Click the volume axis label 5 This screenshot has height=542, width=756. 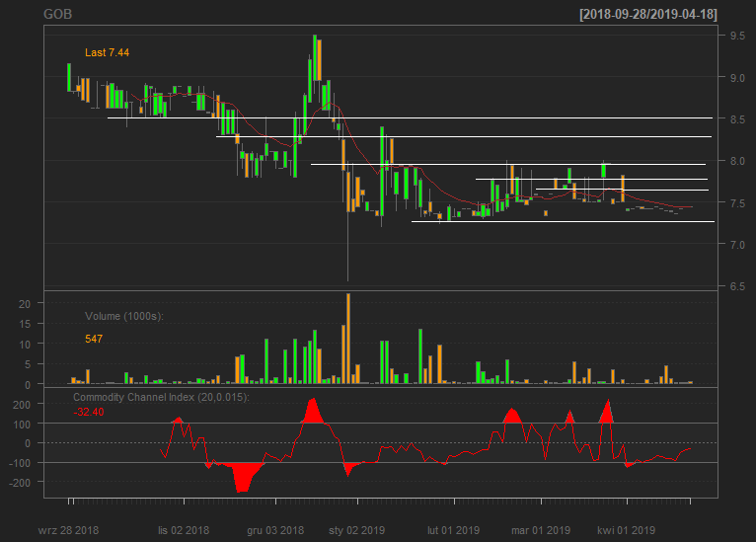(x=28, y=364)
